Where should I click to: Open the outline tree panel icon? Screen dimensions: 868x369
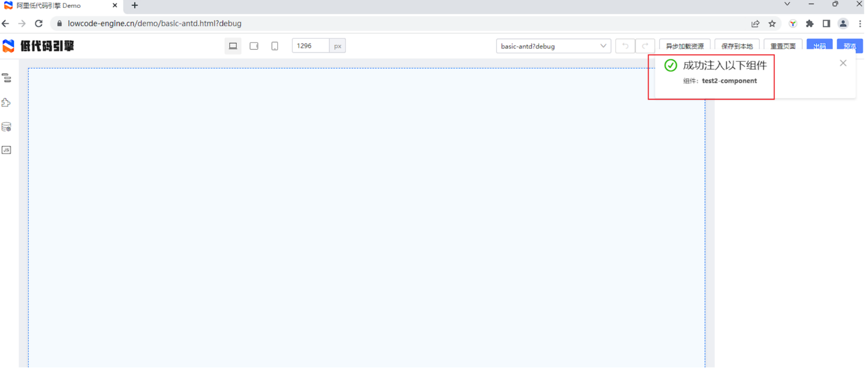6,78
